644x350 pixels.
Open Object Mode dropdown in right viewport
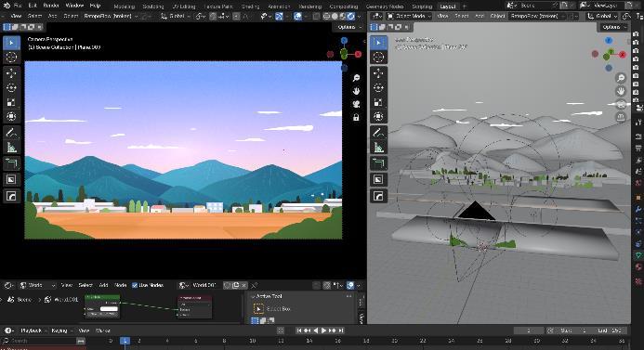click(x=409, y=16)
